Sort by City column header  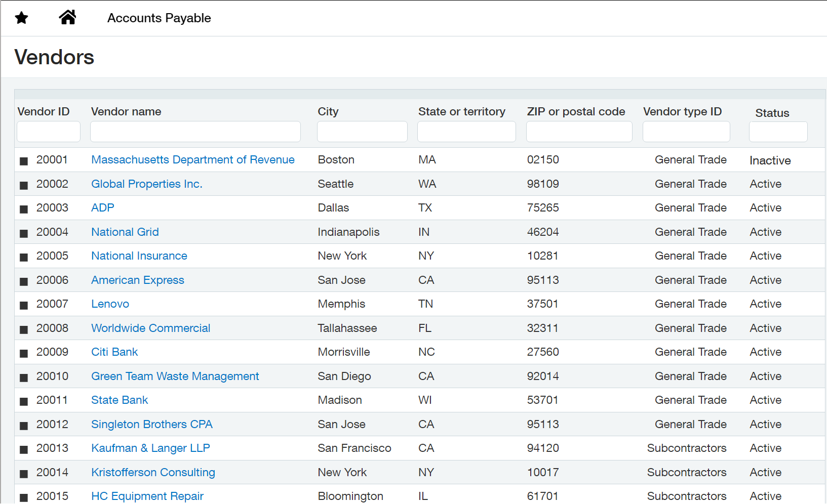pyautogui.click(x=328, y=111)
